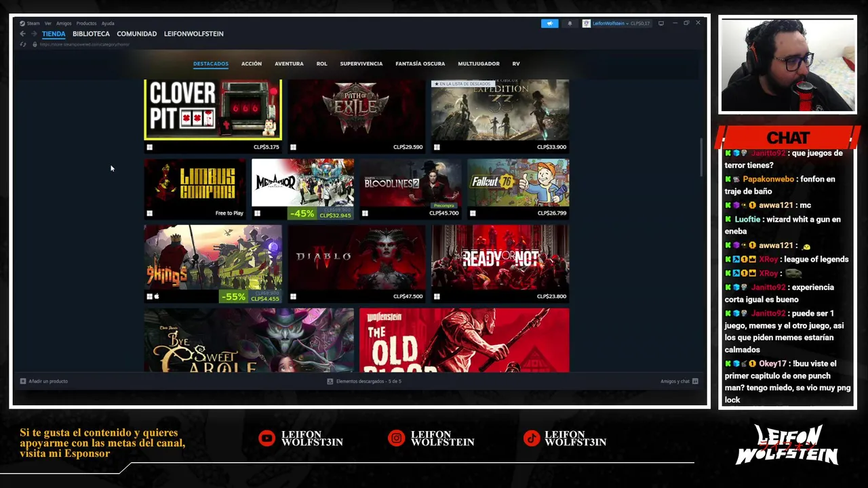Click the En la lista de deseados tag
This screenshot has height=488, width=868.
click(x=462, y=83)
